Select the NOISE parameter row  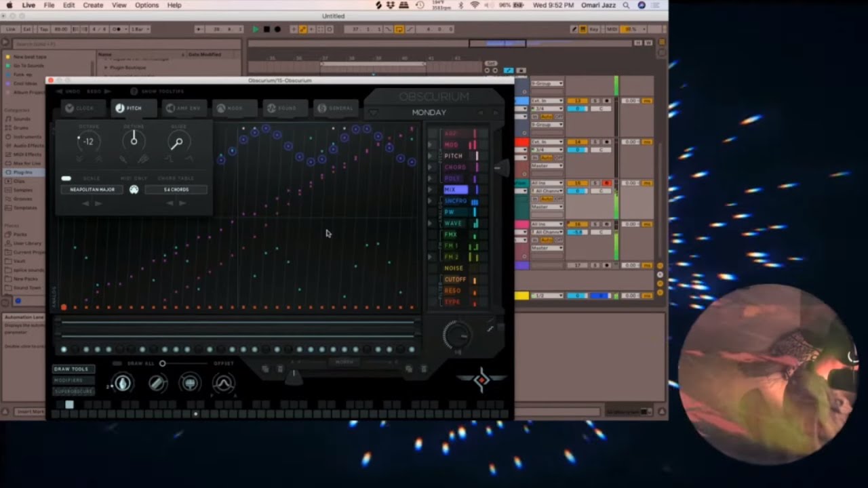pyautogui.click(x=454, y=268)
